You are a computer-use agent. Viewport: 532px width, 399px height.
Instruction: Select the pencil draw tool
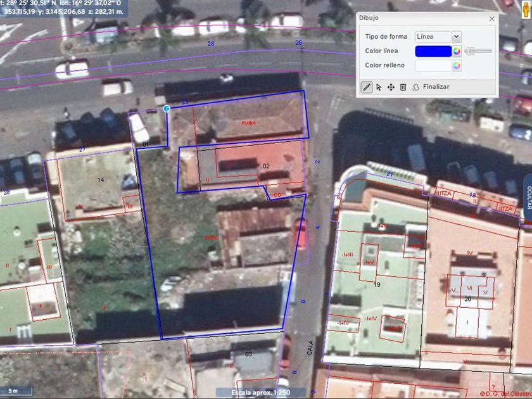click(x=367, y=87)
